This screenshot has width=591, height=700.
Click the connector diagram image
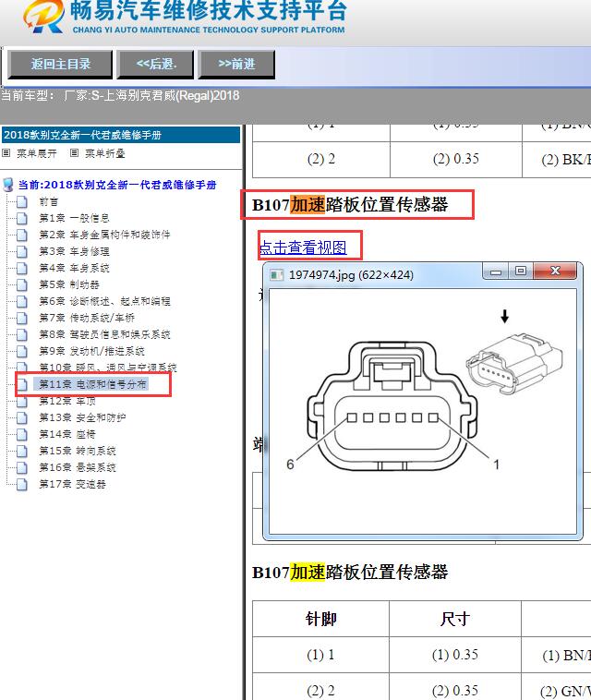click(x=423, y=411)
